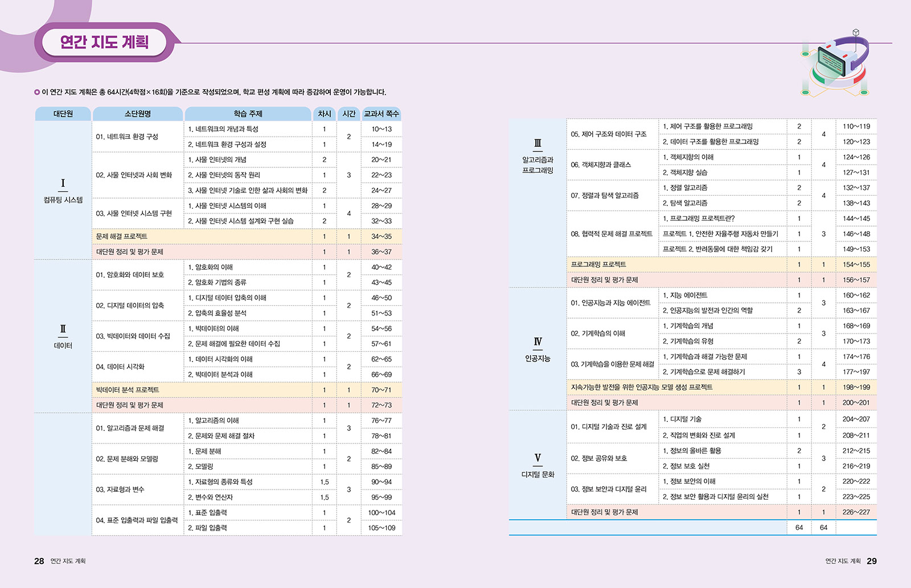Screen dimensions: 911x588
Task: Click '지속가능한 발전을 위한 인공지능 모델 생성 프로젝트'
Action: [642, 387]
